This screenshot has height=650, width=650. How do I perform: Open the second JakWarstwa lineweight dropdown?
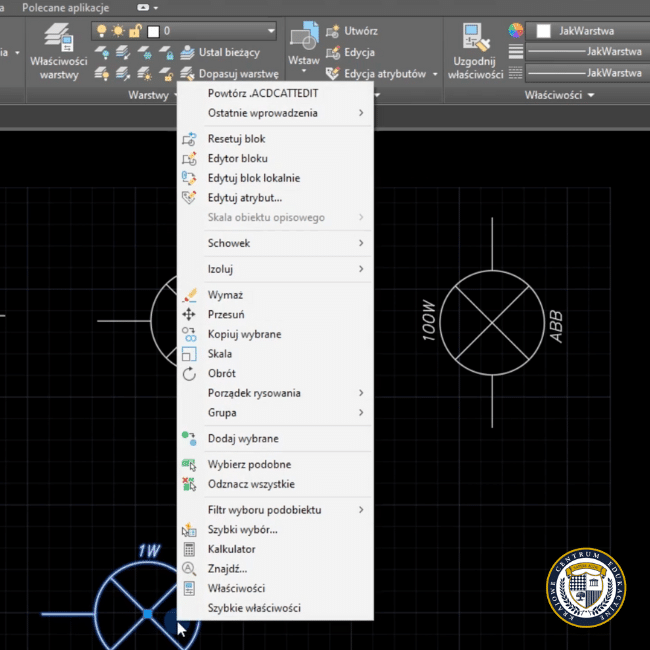pos(587,52)
